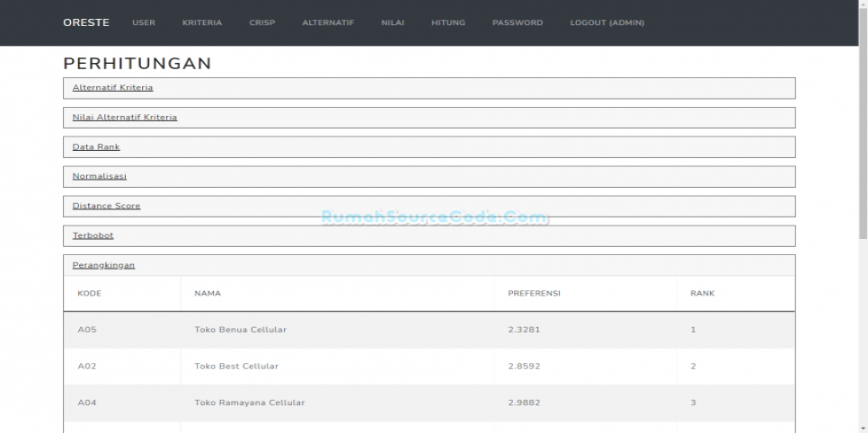The image size is (868, 433).
Task: Open the PASSWORD page
Action: (x=518, y=22)
